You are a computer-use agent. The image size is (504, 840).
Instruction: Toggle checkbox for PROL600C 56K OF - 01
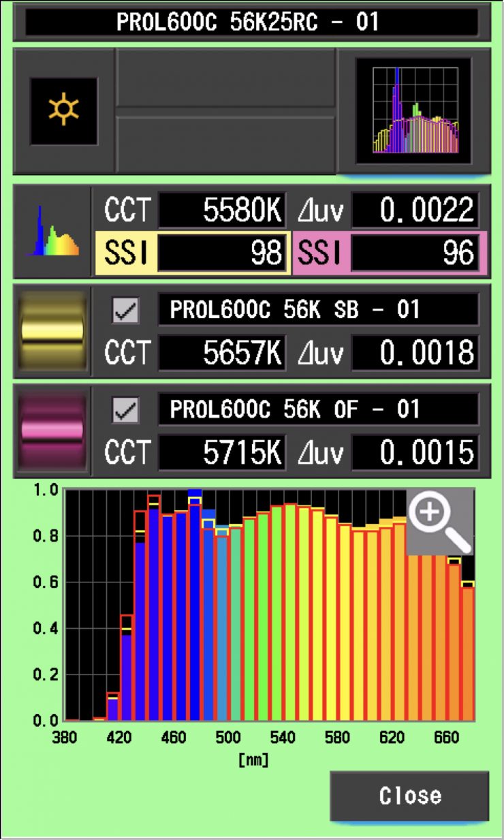tap(126, 410)
